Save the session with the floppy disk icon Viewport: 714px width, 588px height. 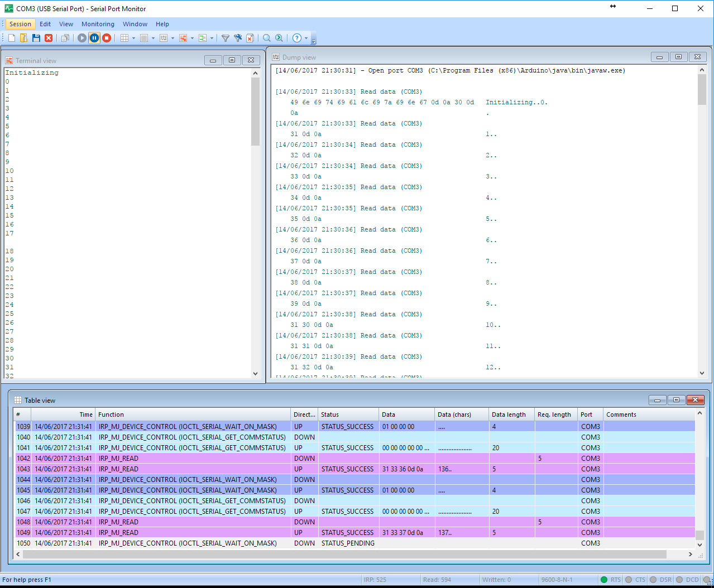pos(36,38)
